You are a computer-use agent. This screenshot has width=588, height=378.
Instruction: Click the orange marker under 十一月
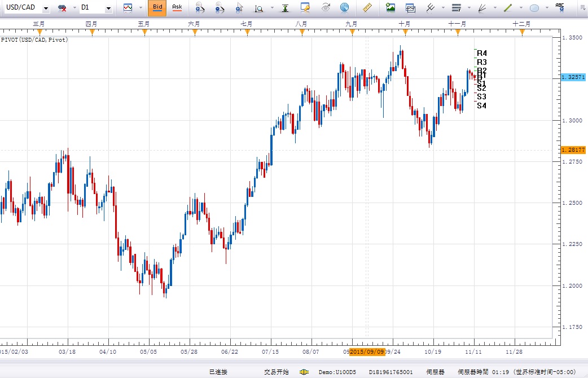[458, 32]
